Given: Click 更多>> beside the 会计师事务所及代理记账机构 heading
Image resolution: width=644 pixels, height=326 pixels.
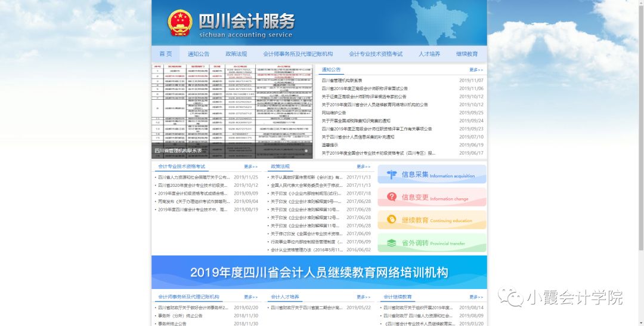Looking at the screenshot, I should pyautogui.click(x=250, y=297).
